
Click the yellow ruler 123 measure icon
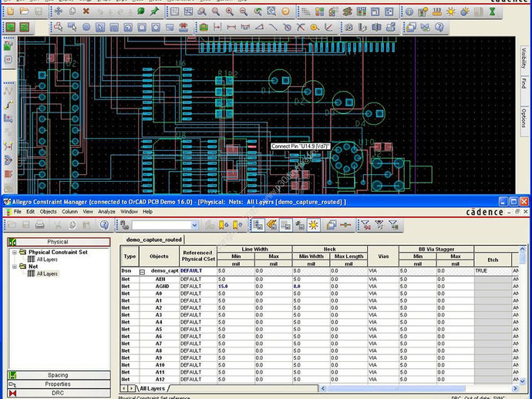[x=437, y=12]
